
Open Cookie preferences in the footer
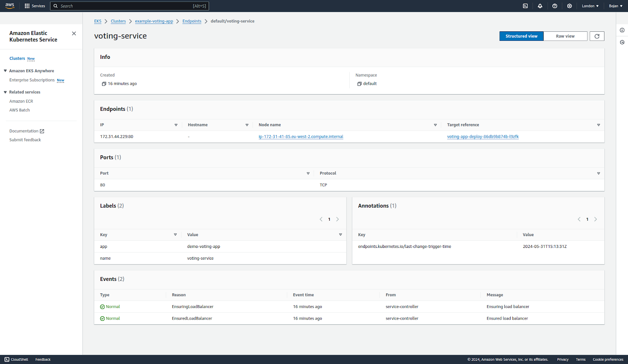[x=608, y=359]
